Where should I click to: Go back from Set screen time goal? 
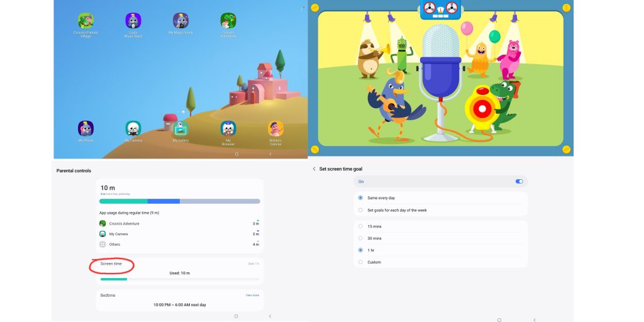tap(314, 169)
